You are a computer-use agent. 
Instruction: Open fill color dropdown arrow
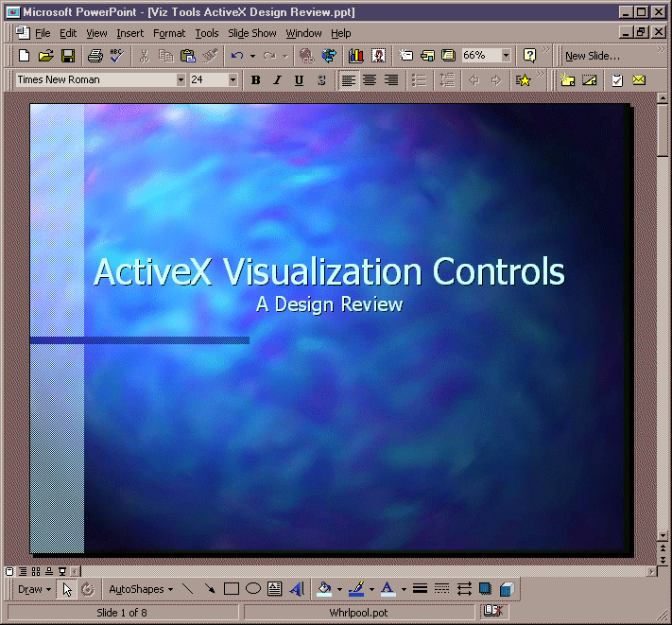click(x=340, y=589)
